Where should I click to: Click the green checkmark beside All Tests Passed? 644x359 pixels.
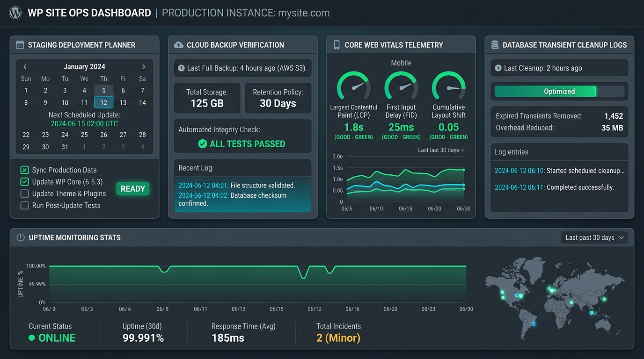202,144
